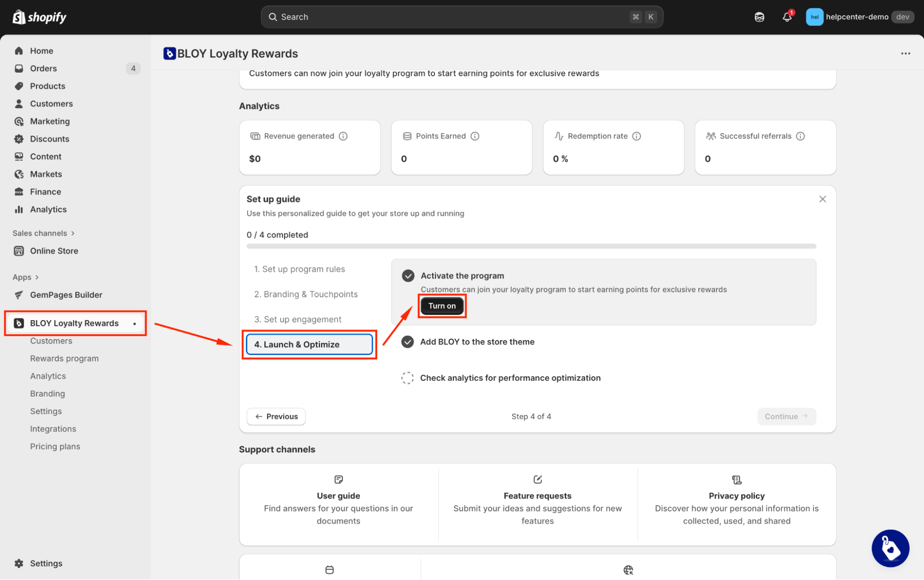This screenshot has height=580, width=924.
Task: Click the Revenue generated info icon
Action: click(343, 136)
